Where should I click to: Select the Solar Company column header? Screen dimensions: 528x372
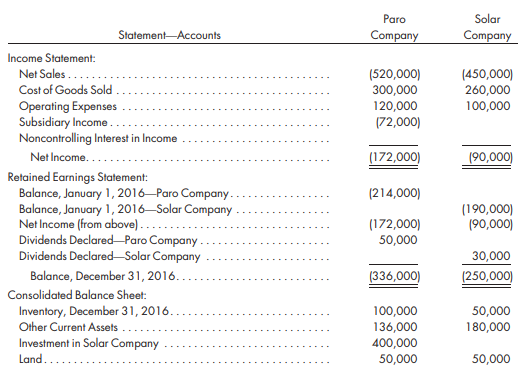pos(487,27)
